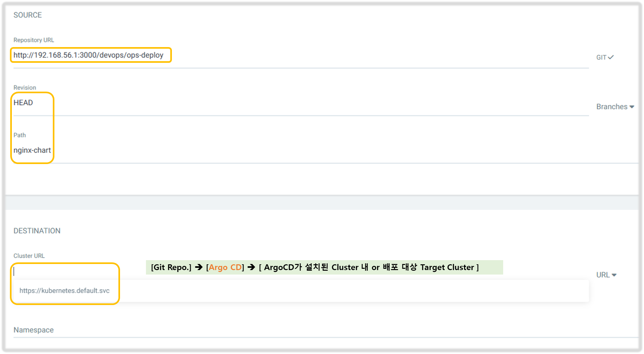Select https://kubernetes.default.svc from the suggestion list
Image resolution: width=644 pixels, height=354 pixels.
tap(64, 291)
